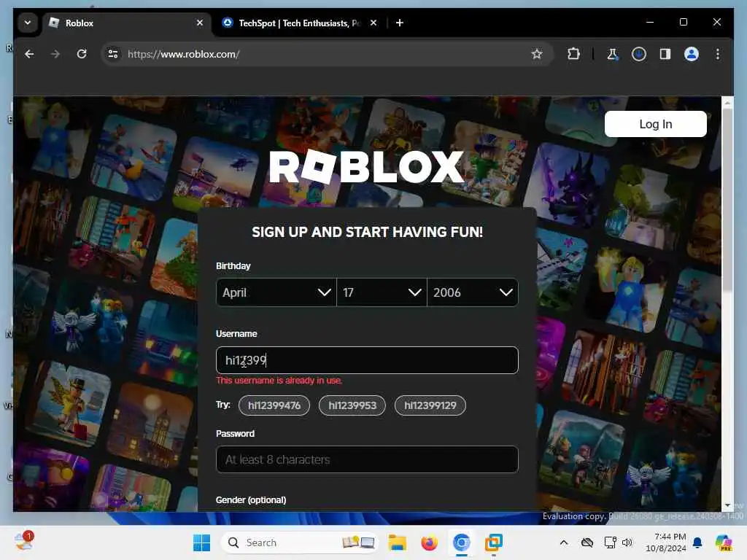The image size is (747, 560).
Task: Click the Username input field
Action: [367, 360]
